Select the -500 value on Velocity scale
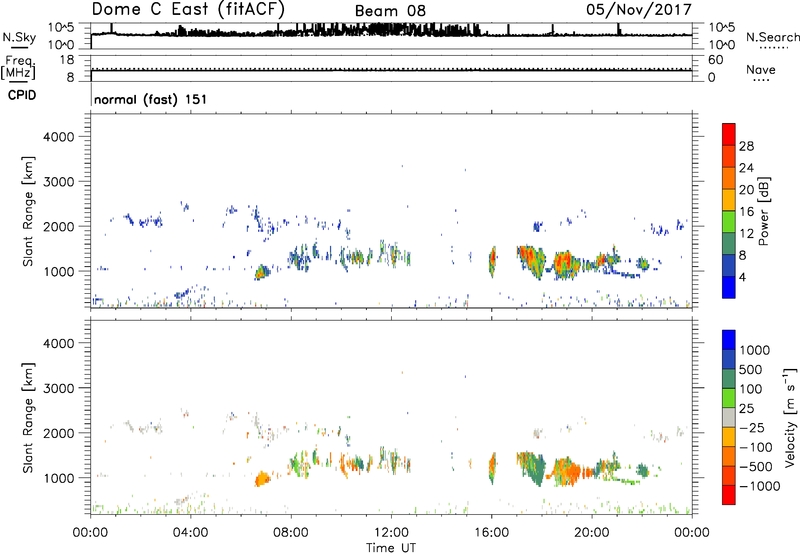Viewport: 800px width, 554px height. pyautogui.click(x=756, y=467)
